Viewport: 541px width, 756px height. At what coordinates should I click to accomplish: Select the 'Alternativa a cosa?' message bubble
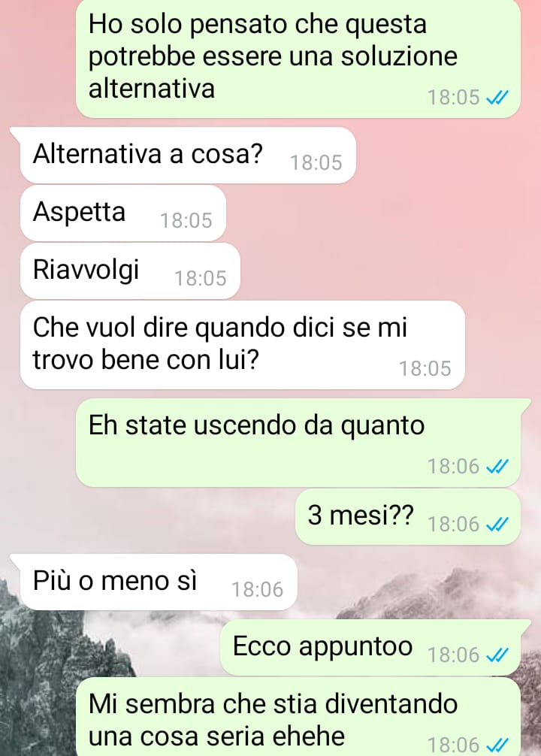click(x=188, y=156)
